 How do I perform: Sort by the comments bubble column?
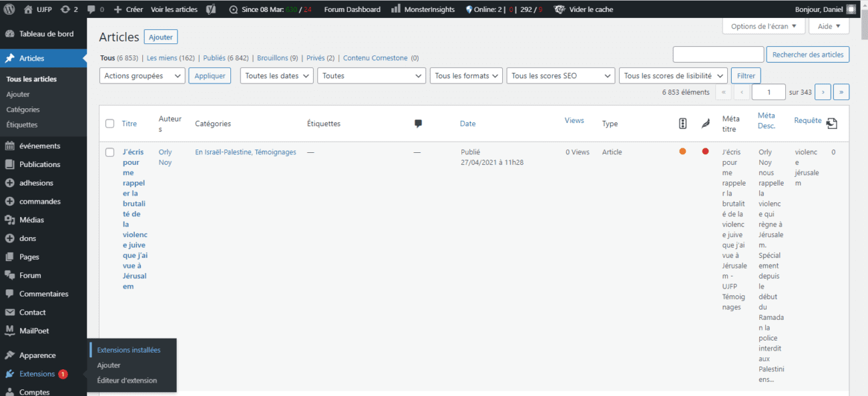pos(419,124)
